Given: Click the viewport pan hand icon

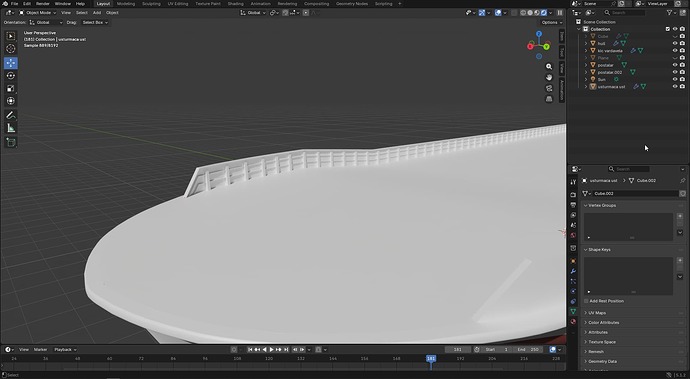Looking at the screenshot, I should (549, 77).
